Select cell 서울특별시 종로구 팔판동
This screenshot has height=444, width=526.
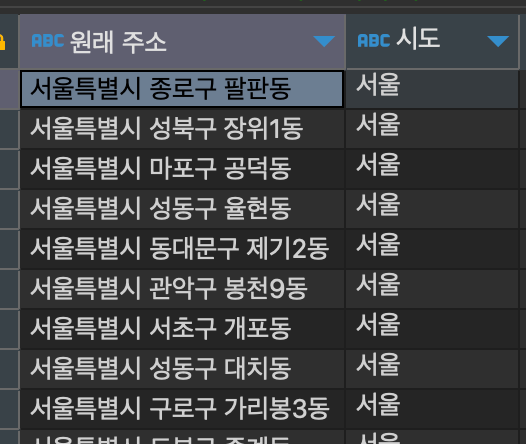pyautogui.click(x=182, y=89)
